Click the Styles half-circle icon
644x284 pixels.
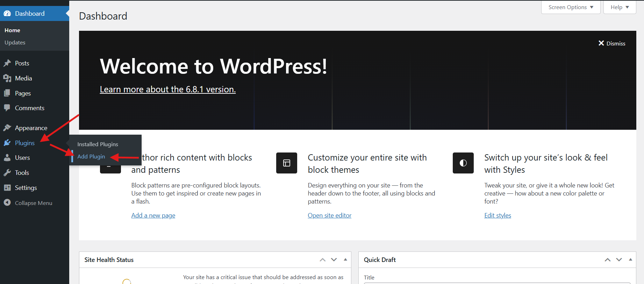coord(463,163)
